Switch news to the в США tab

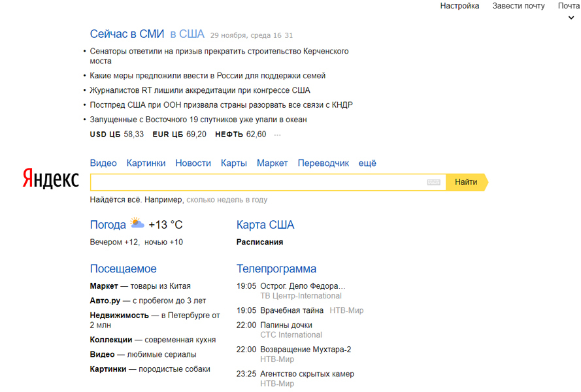click(x=187, y=34)
